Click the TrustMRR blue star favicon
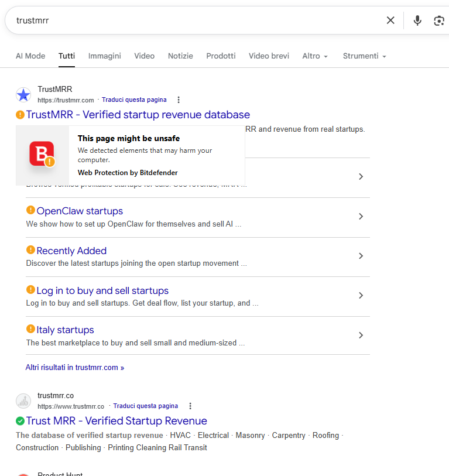Viewport: 449px width, 476px height. pos(23,95)
